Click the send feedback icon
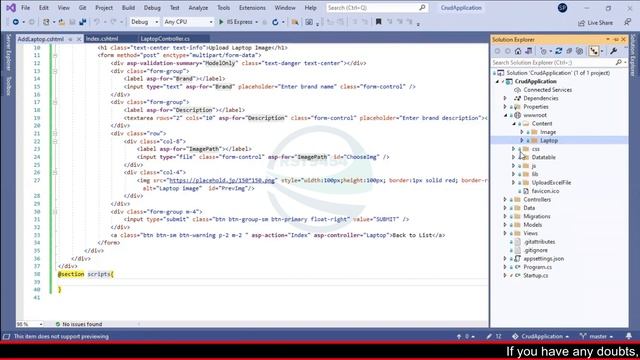The width and height of the screenshot is (640, 360). pyautogui.click(x=627, y=22)
